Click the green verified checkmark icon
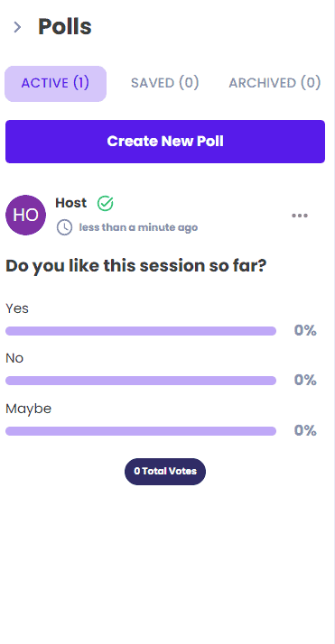Image resolution: width=335 pixels, height=644 pixels. click(106, 203)
